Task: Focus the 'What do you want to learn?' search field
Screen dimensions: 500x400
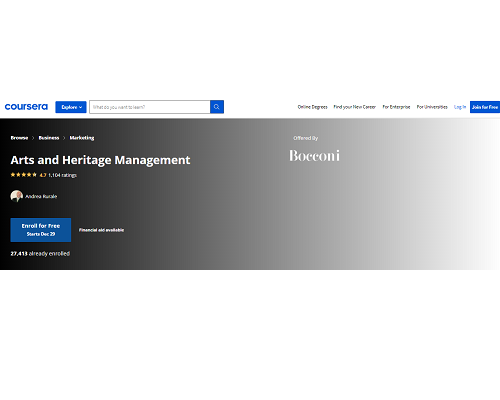Action: tap(150, 107)
